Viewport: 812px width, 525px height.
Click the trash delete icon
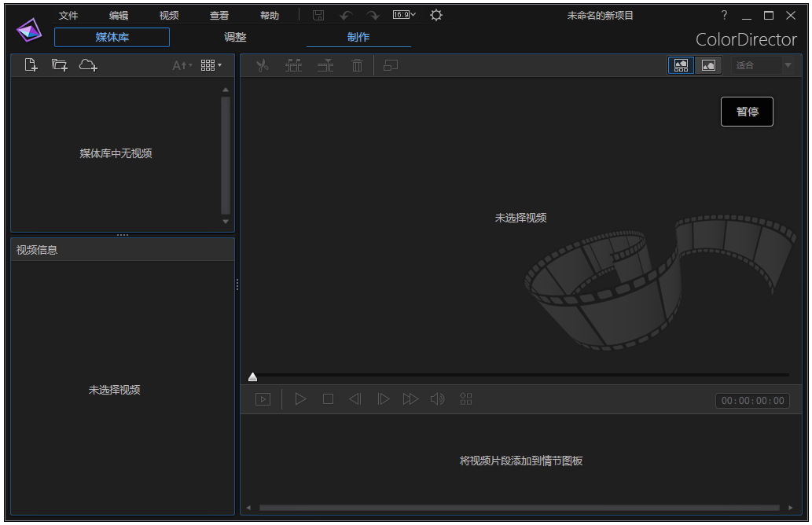coord(357,66)
